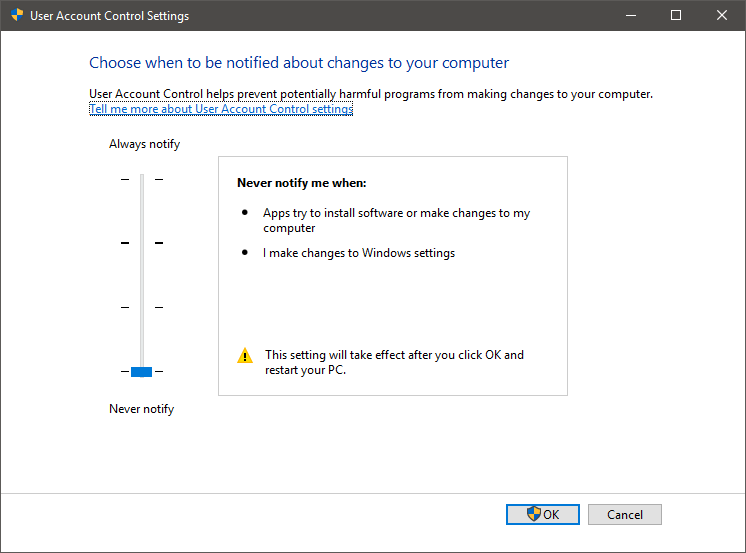Click the blue UAC slider thumb

[141, 372]
